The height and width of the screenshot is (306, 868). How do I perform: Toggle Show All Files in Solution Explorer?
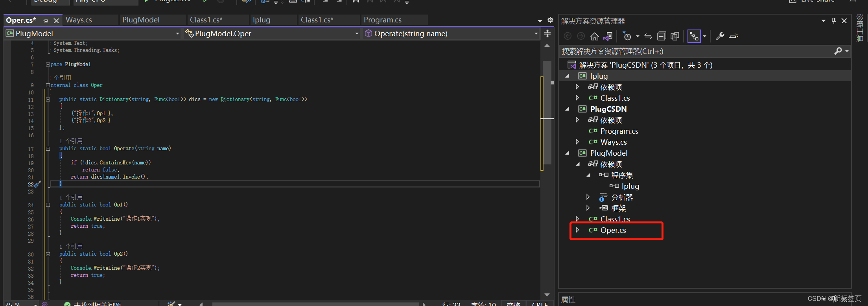click(675, 36)
